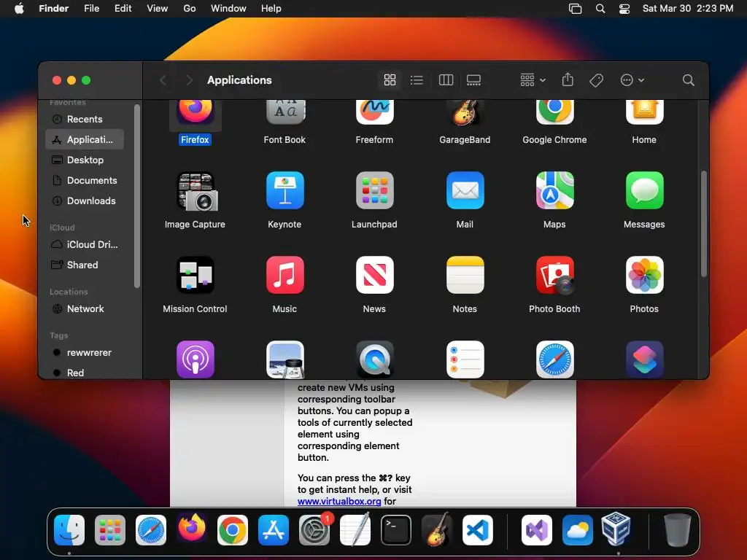This screenshot has height=560, width=747.
Task: Open the Help menu
Action: click(271, 9)
